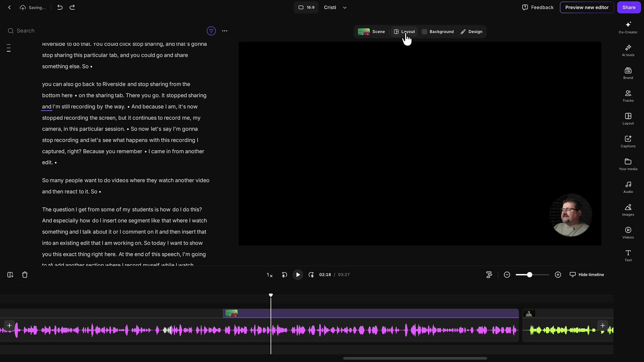644x362 pixels.
Task: Open the Brand panel
Action: click(628, 73)
